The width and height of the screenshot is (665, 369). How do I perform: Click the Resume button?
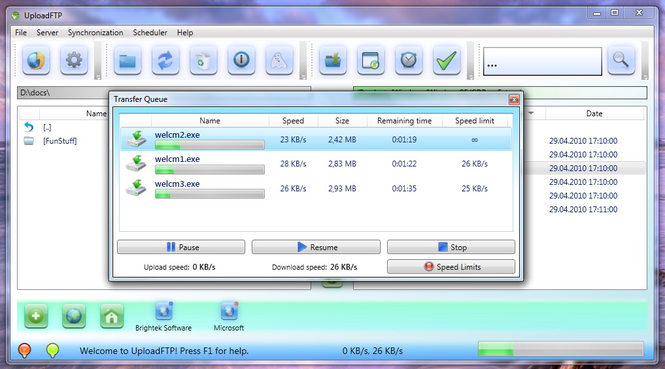(x=316, y=247)
